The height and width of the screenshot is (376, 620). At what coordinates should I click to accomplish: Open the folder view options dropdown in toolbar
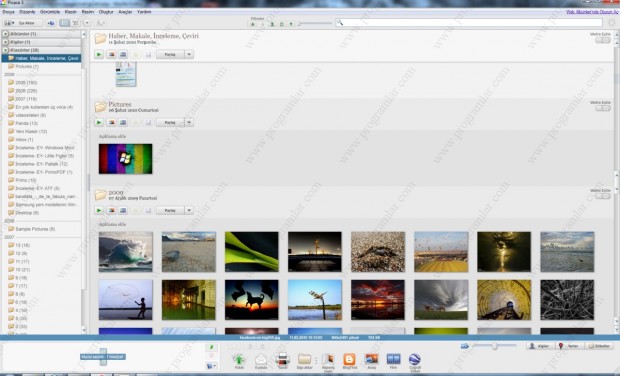[87, 23]
